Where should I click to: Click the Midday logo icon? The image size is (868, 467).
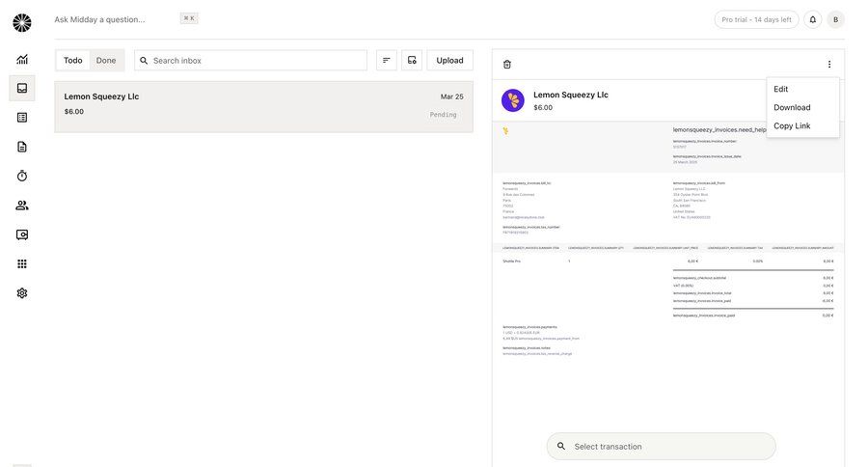22,23
